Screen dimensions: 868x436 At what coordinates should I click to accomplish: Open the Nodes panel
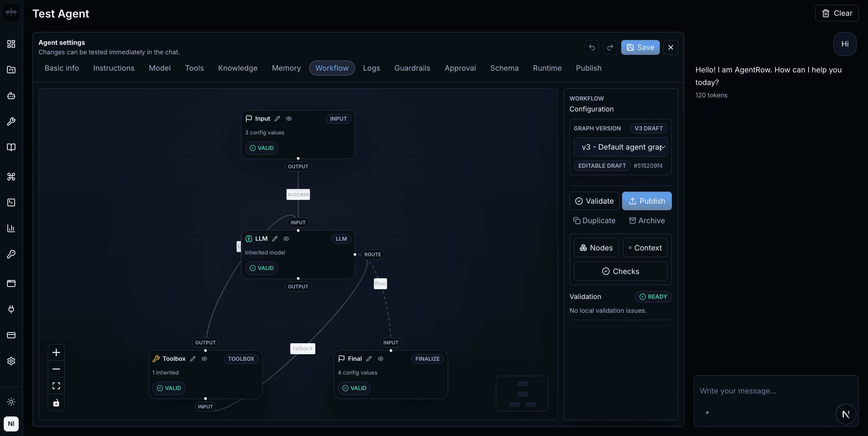pyautogui.click(x=596, y=248)
